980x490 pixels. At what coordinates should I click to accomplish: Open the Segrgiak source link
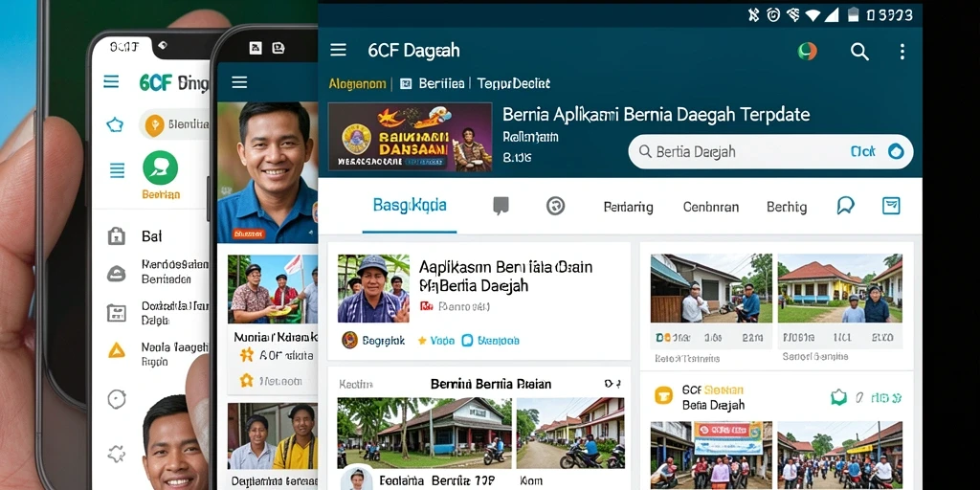tap(383, 341)
